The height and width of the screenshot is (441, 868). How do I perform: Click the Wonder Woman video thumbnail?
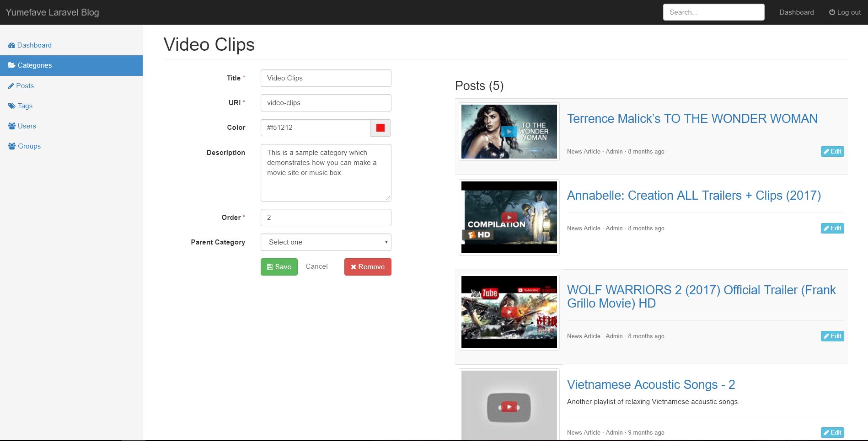coord(509,132)
